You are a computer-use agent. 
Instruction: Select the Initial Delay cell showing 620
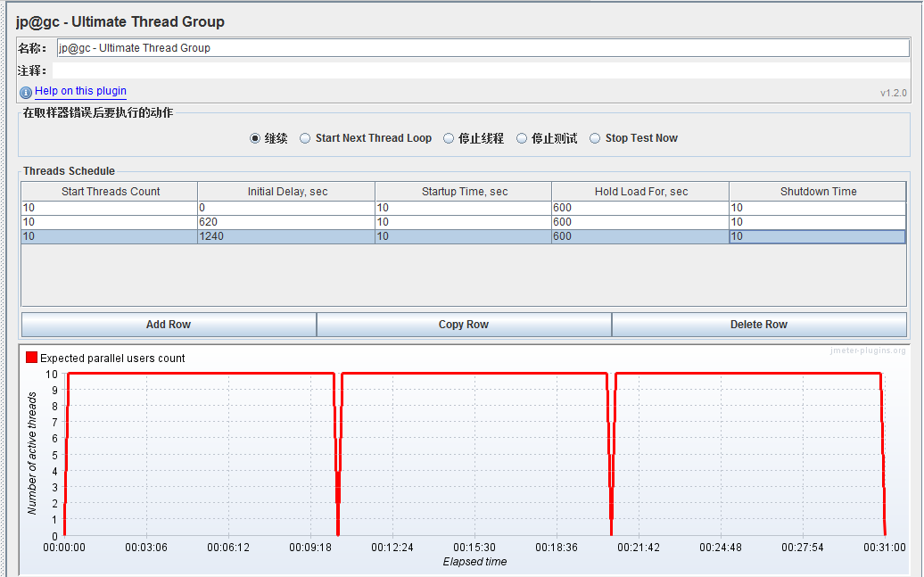[x=286, y=222]
